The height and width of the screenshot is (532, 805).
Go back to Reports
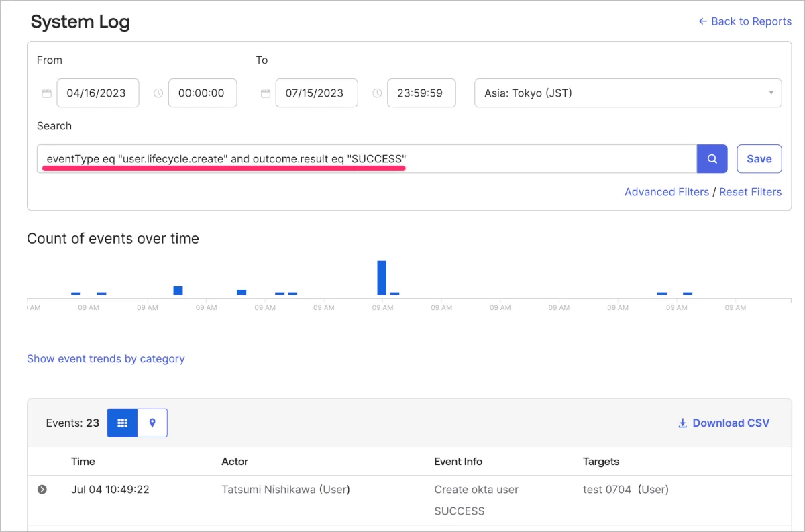745,21
